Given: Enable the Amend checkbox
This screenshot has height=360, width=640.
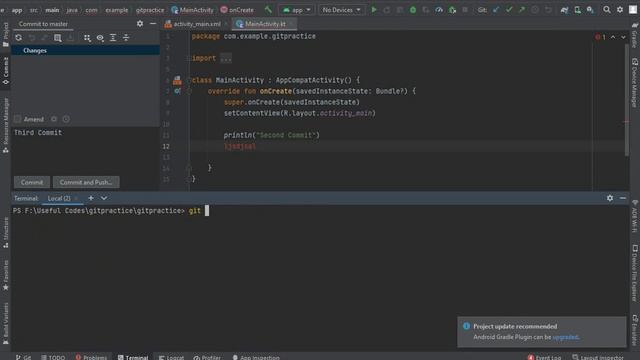Looking at the screenshot, I should coord(17,119).
